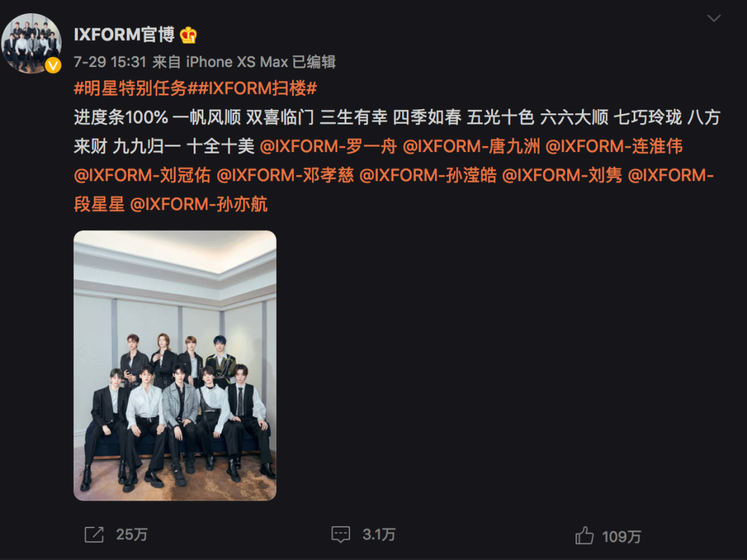Open comments via speech bubble icon

pyautogui.click(x=340, y=534)
